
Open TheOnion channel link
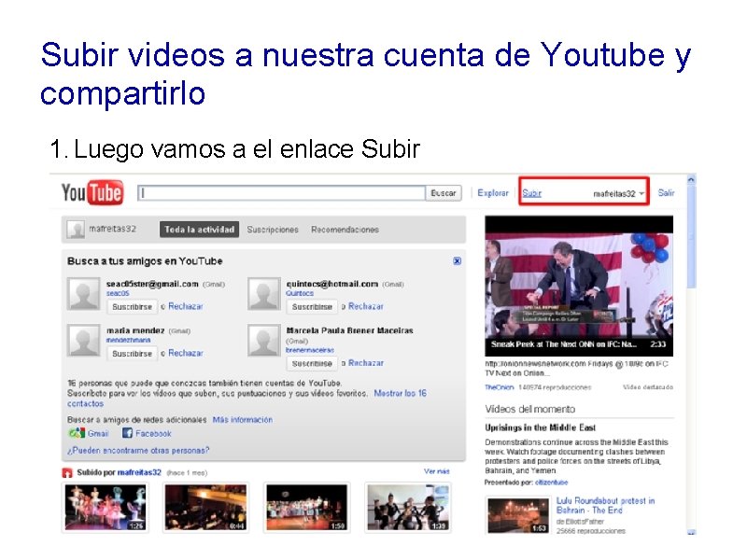(500, 387)
